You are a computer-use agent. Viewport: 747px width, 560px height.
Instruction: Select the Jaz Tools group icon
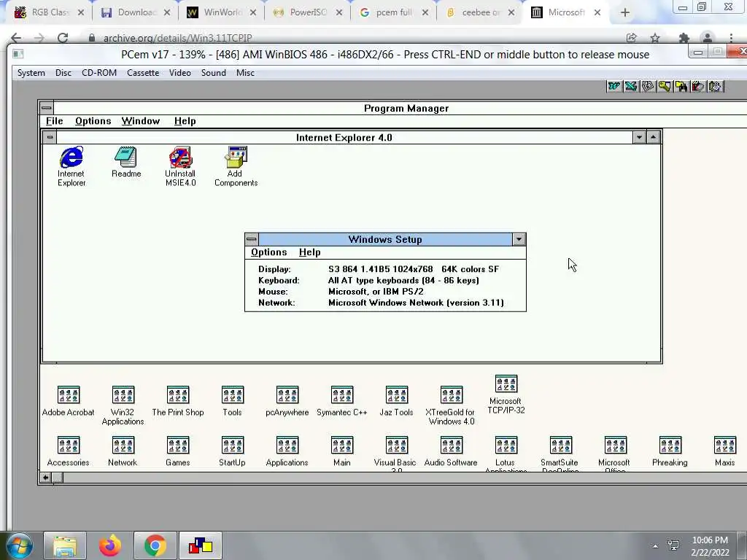pos(397,394)
